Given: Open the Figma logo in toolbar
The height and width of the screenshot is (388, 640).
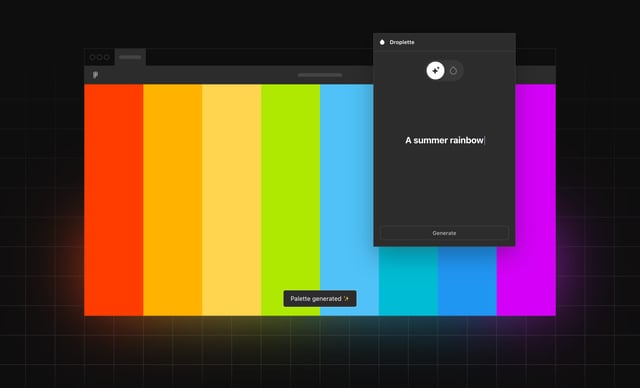Looking at the screenshot, I should click(95, 75).
